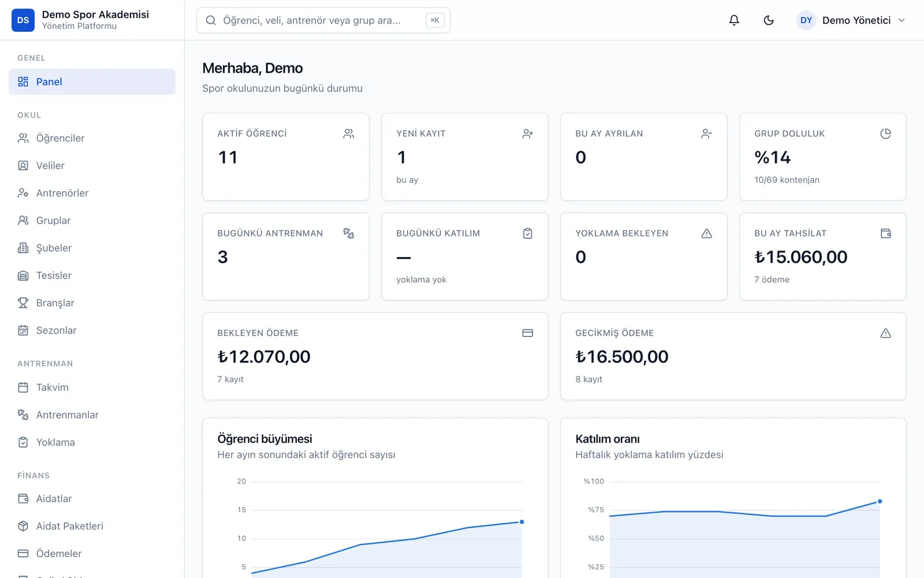
Task: Click the DS academy logo
Action: [23, 20]
